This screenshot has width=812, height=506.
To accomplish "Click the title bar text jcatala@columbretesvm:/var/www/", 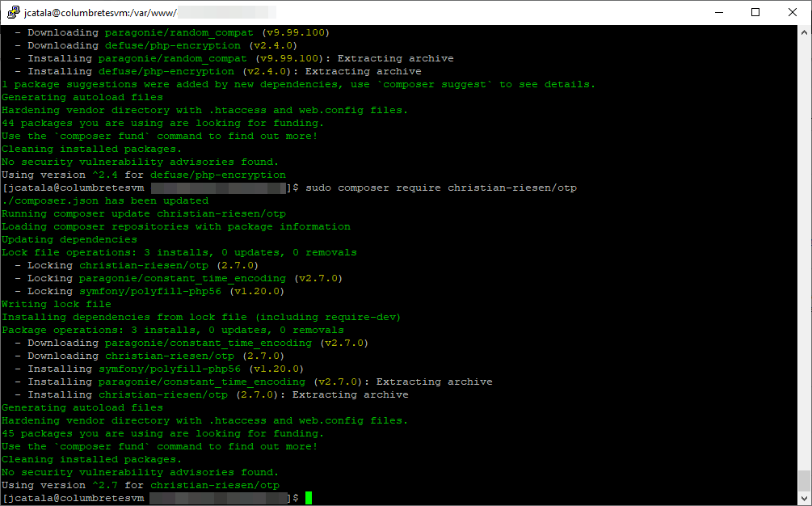I will tap(100, 13).
